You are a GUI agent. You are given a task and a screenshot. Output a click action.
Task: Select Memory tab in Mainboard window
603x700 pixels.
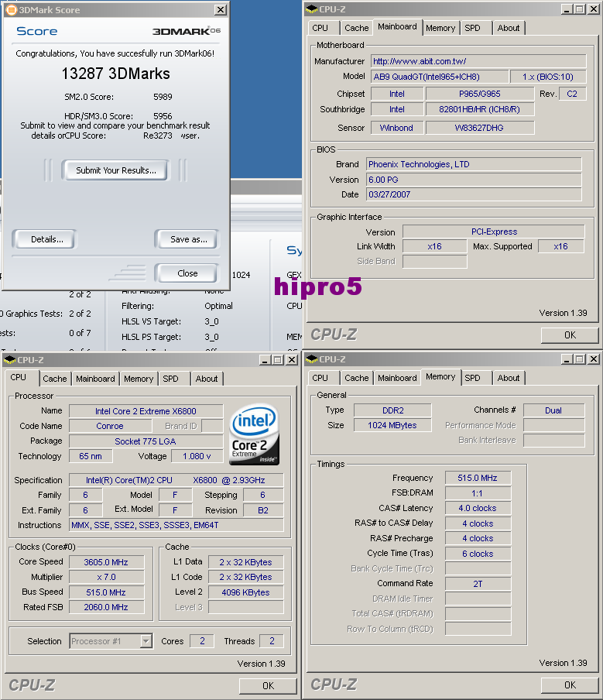point(440,28)
